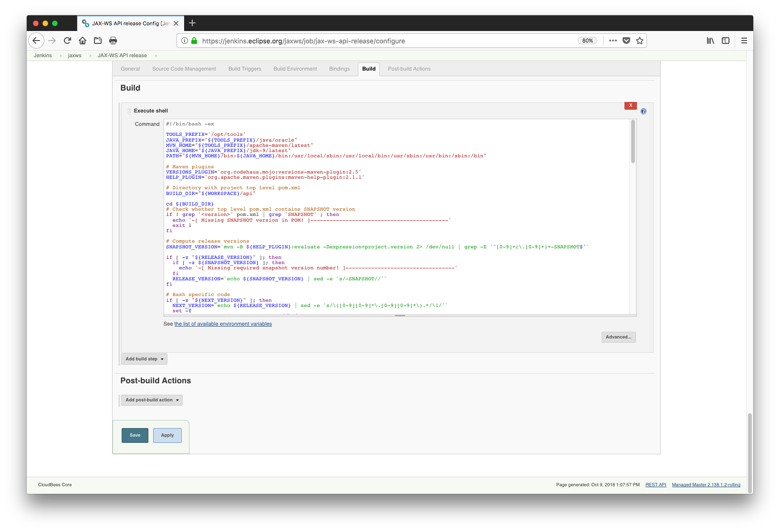
Task: Click inside the Command shell script editor
Action: 397,217
